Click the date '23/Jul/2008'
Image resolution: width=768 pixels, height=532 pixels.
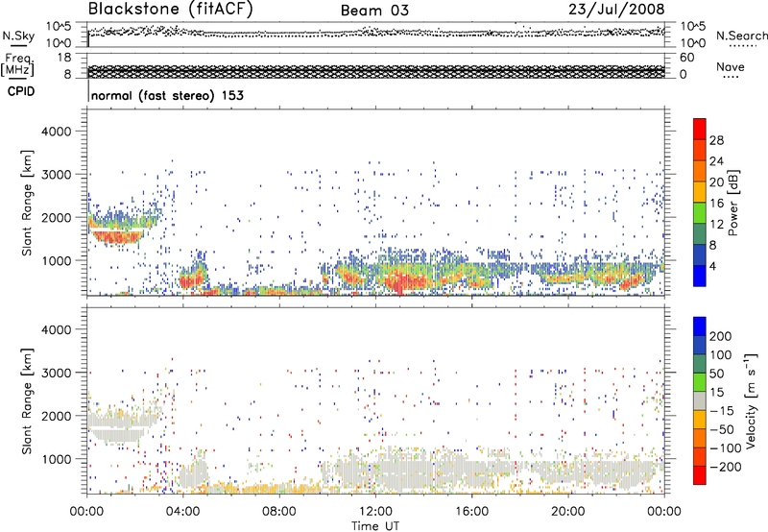[616, 10]
